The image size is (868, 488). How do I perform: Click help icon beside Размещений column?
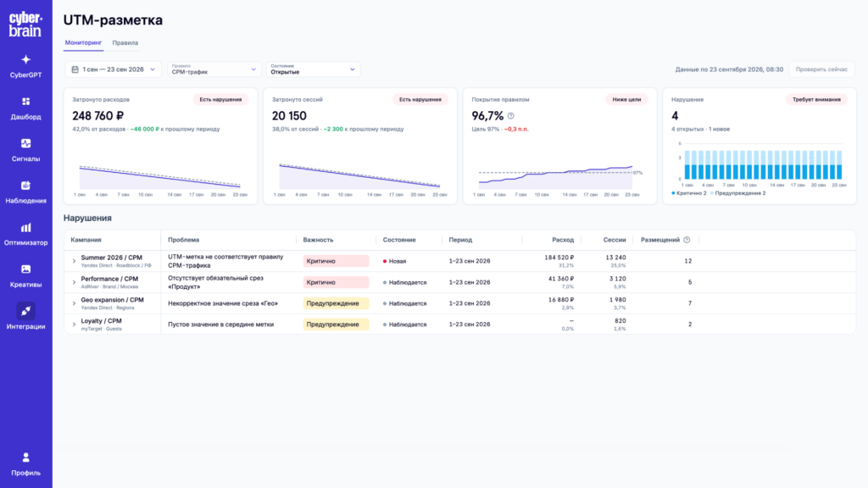687,240
